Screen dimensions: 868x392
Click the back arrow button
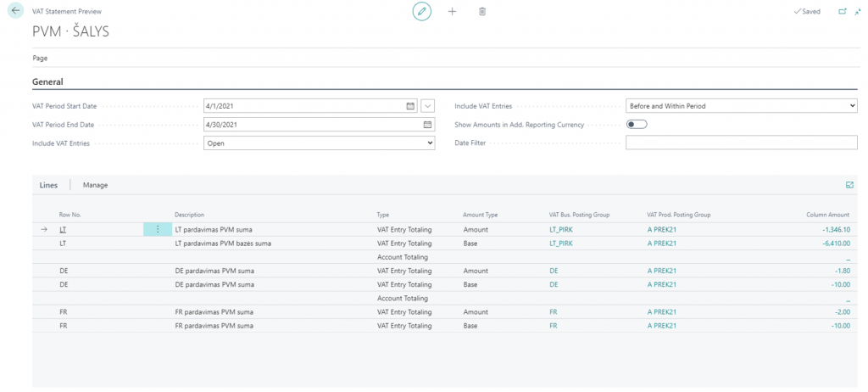tap(16, 11)
